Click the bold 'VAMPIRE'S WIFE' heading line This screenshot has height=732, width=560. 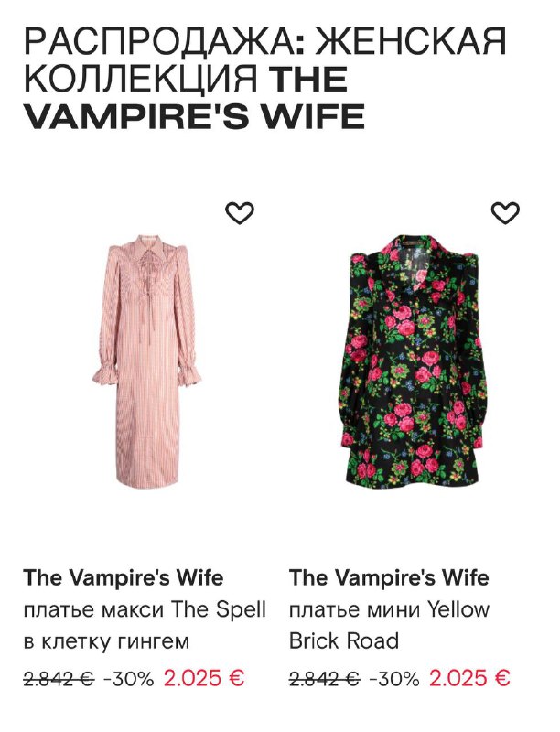[x=194, y=116]
